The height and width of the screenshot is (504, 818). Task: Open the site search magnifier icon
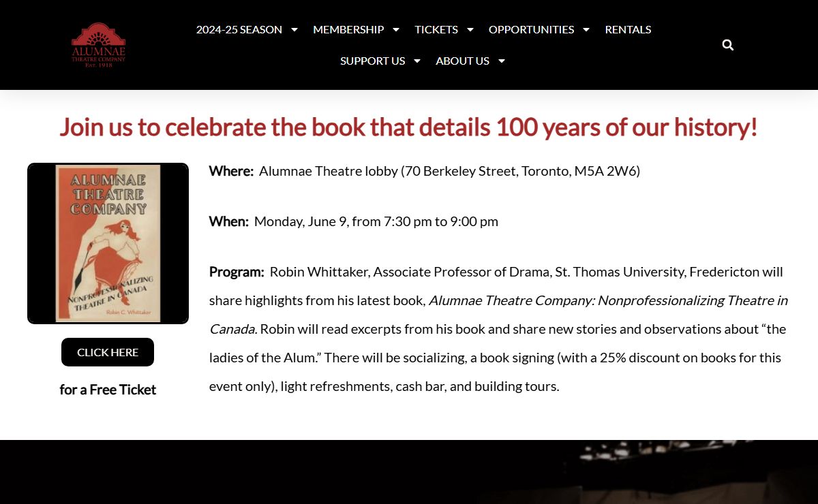point(728,45)
